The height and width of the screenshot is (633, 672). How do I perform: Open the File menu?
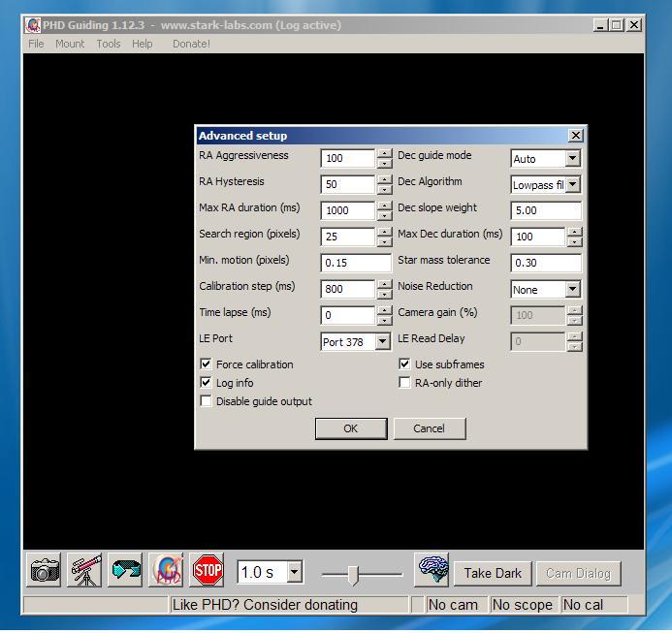tap(36, 44)
